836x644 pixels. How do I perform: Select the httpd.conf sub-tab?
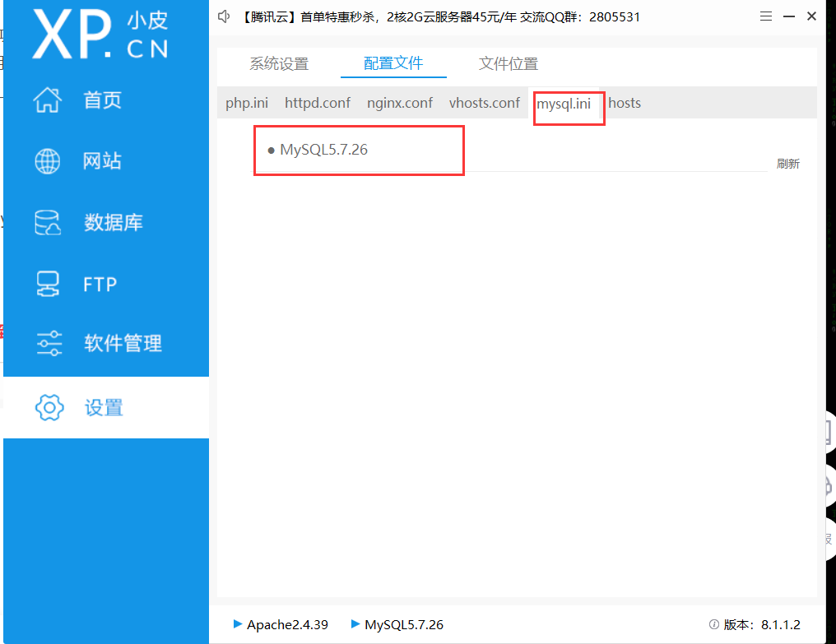(318, 103)
